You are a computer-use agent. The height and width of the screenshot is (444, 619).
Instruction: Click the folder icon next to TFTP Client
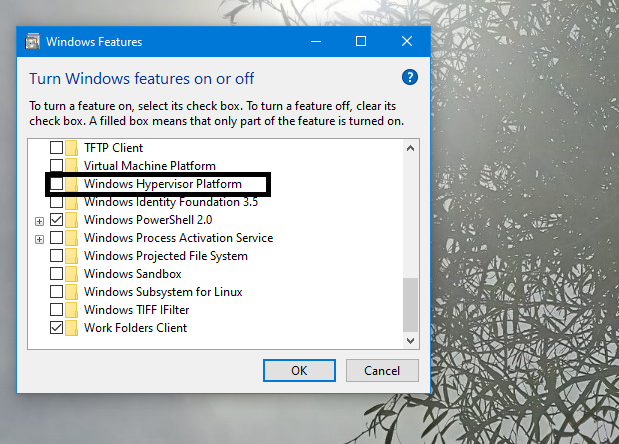[x=71, y=148]
